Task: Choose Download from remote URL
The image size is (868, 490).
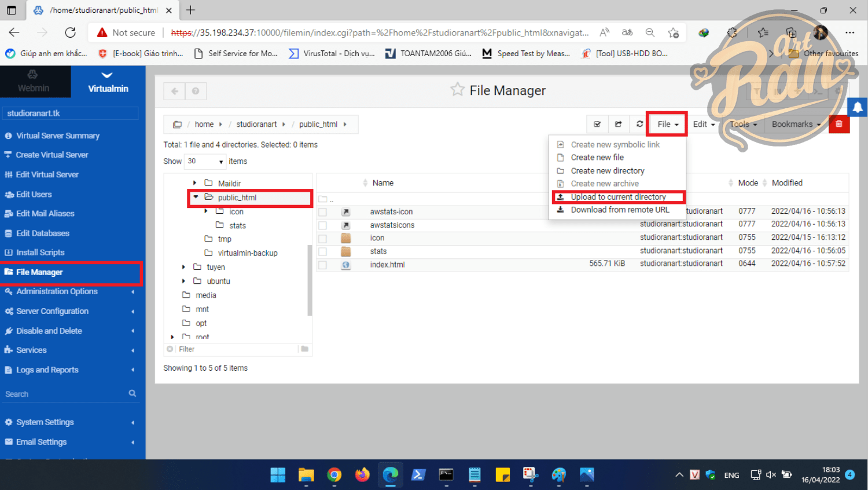Action: tap(620, 210)
